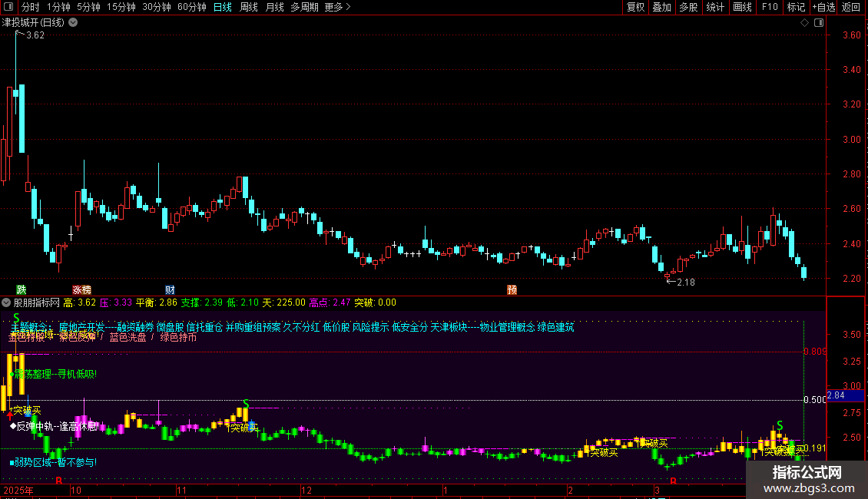Click the 2025年 timeline label
This screenshot has width=868, height=499.
[18, 490]
